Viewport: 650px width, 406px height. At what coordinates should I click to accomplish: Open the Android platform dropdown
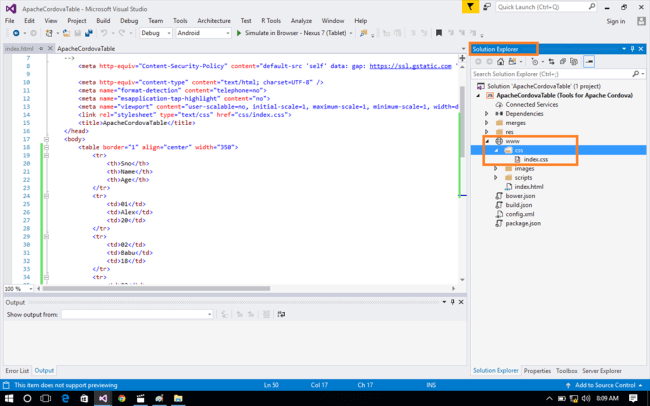click(201, 33)
